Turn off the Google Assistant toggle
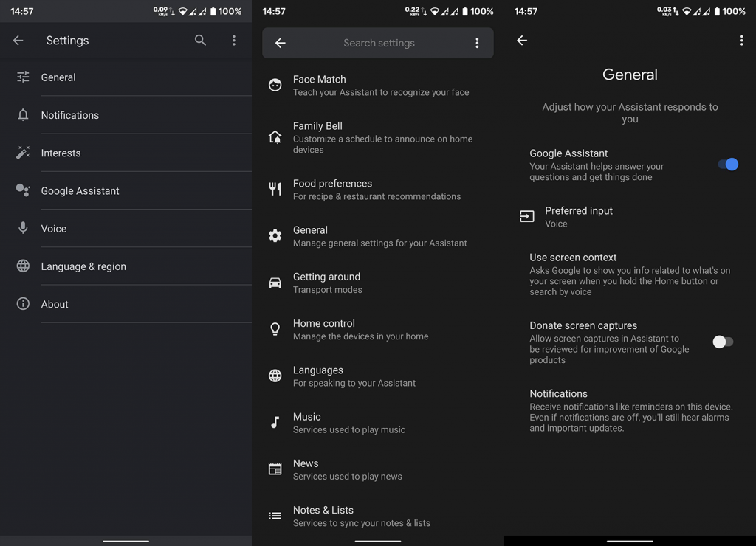 727,165
